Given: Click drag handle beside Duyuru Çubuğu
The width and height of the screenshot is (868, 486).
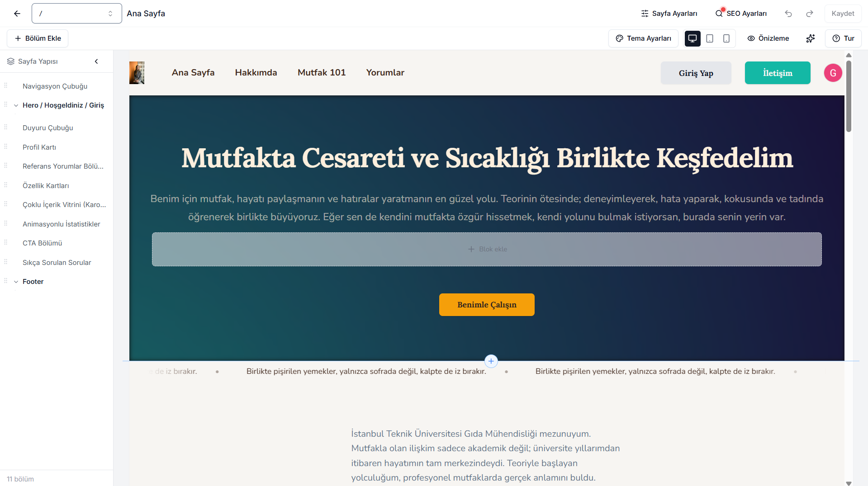Looking at the screenshot, I should (6, 127).
